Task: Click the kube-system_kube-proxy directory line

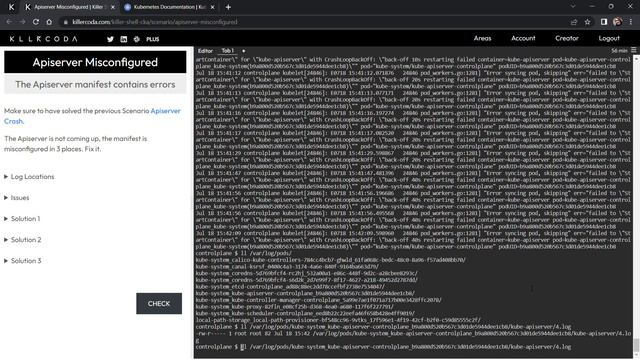Action: point(294,307)
